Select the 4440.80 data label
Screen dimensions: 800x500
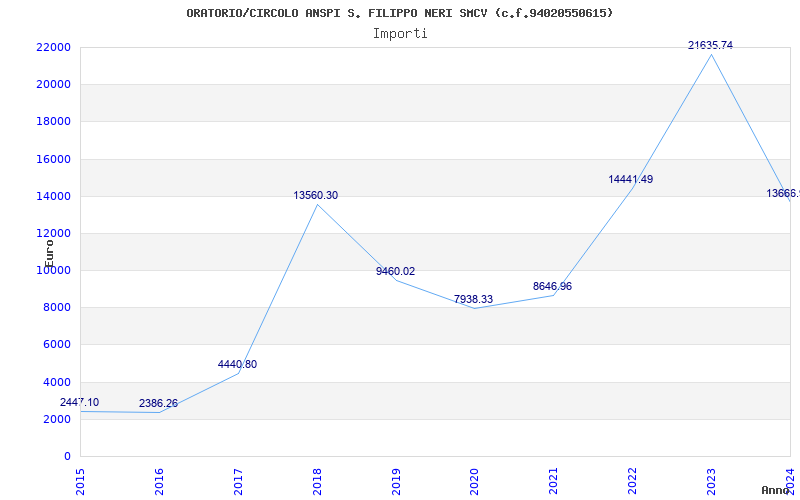pos(237,364)
